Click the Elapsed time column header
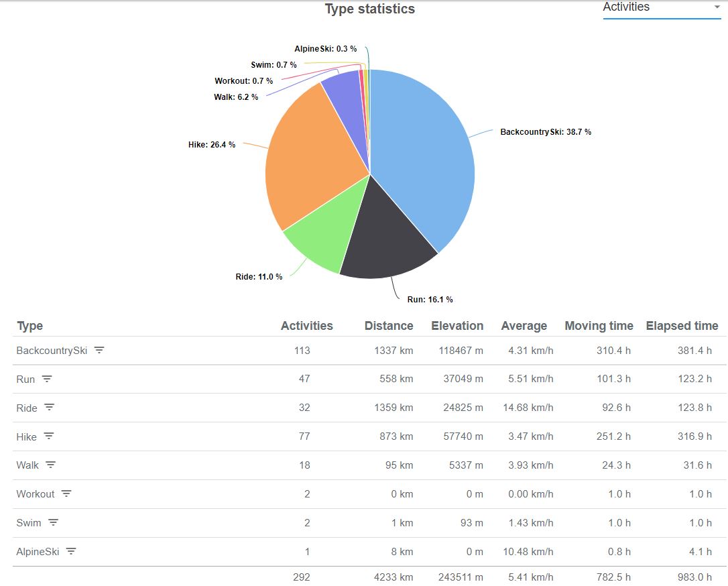728x586 pixels. coord(682,326)
